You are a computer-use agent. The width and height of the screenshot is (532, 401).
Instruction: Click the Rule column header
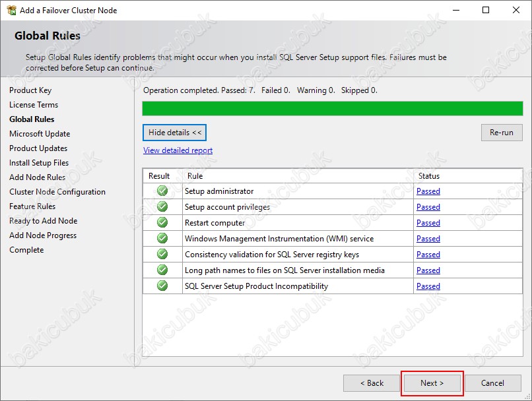click(x=195, y=176)
